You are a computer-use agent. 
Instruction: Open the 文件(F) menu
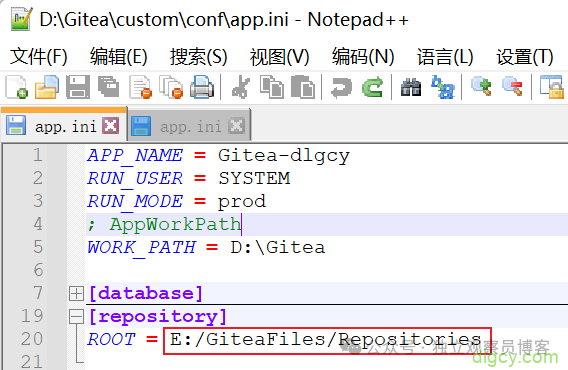pyautogui.click(x=38, y=57)
